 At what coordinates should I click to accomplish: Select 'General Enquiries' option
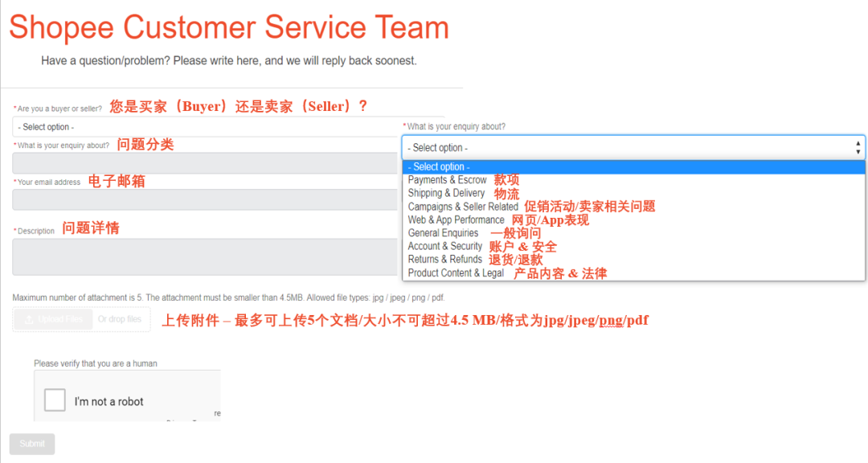(443, 233)
